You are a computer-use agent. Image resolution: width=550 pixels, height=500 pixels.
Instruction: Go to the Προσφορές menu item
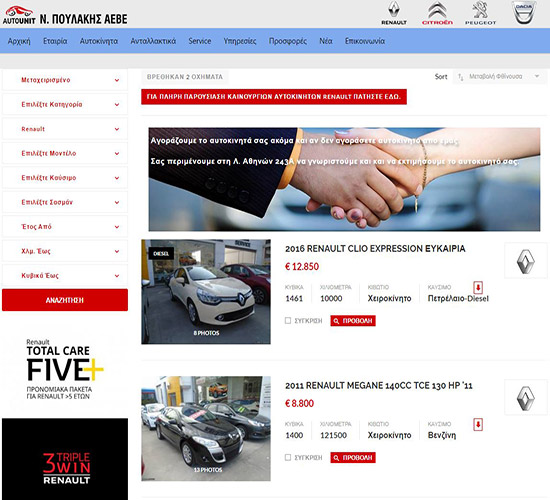[x=288, y=41]
